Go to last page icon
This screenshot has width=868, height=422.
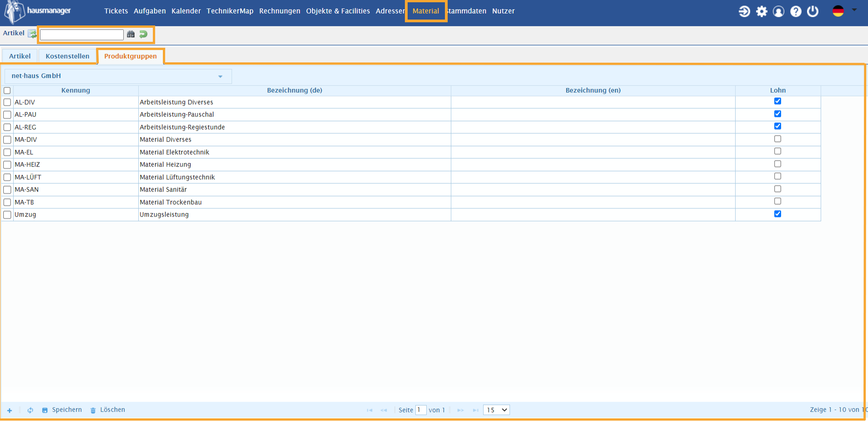475,410
